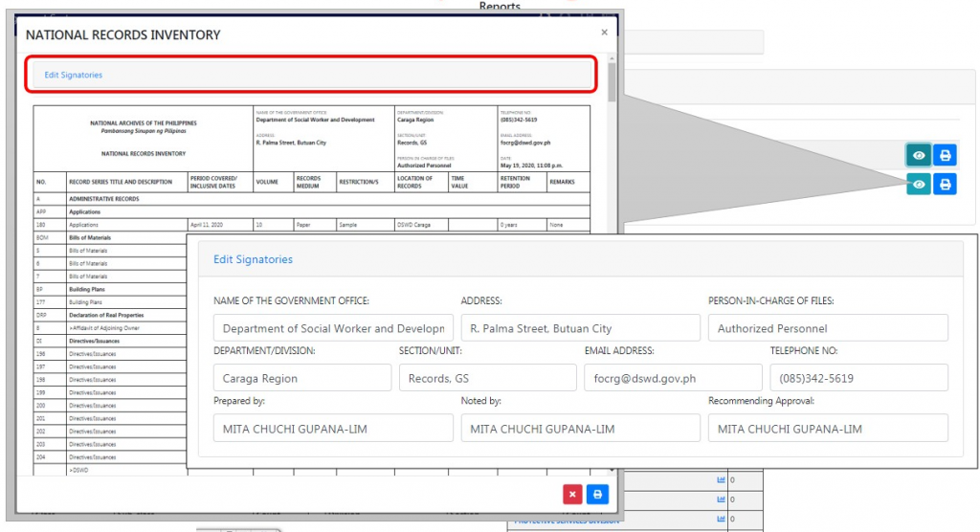Click the Noted by input field
Screen dimensions: 980x532
(x=581, y=429)
